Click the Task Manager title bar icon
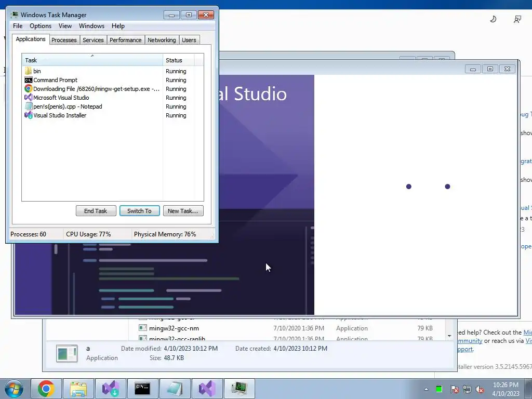 pos(14,15)
